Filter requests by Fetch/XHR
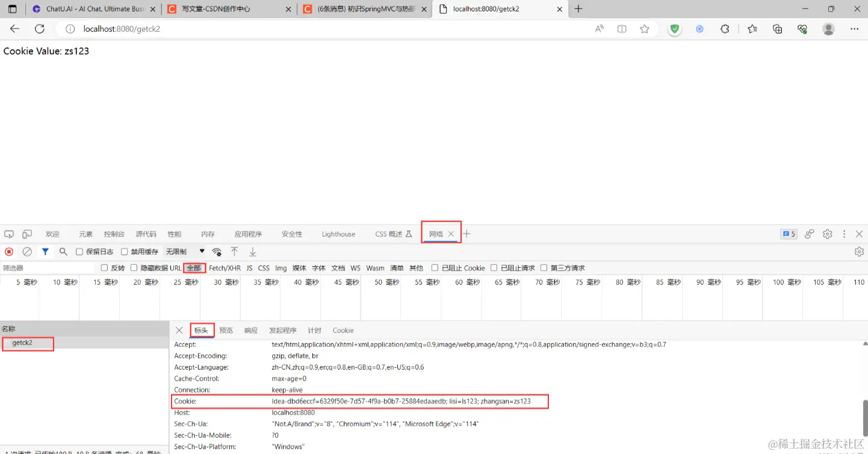Image resolution: width=868 pixels, height=454 pixels. coord(225,268)
